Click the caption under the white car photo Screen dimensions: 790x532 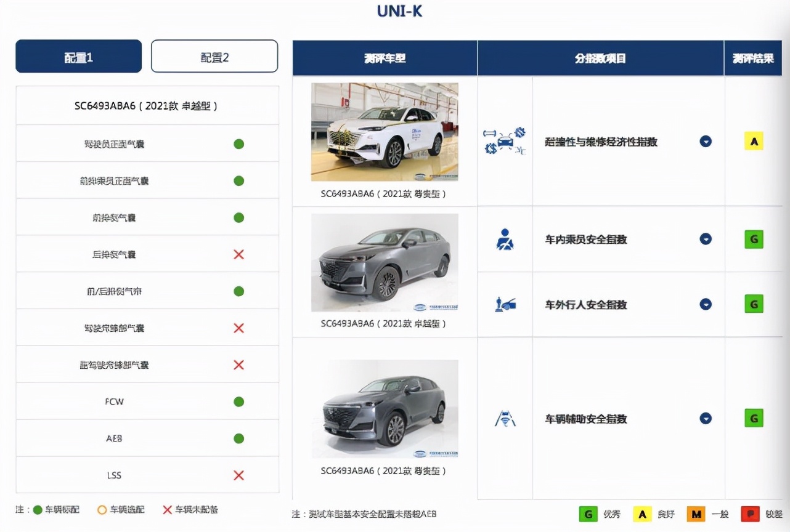click(x=383, y=193)
